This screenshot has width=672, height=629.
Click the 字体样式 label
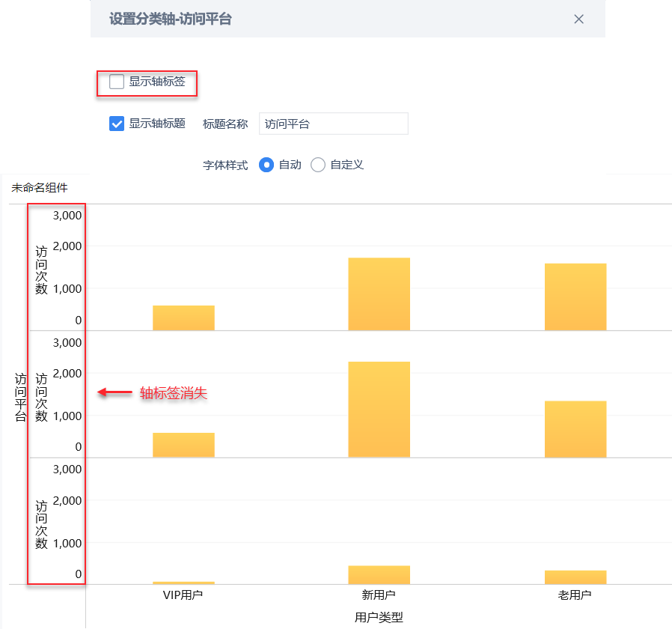coord(225,165)
